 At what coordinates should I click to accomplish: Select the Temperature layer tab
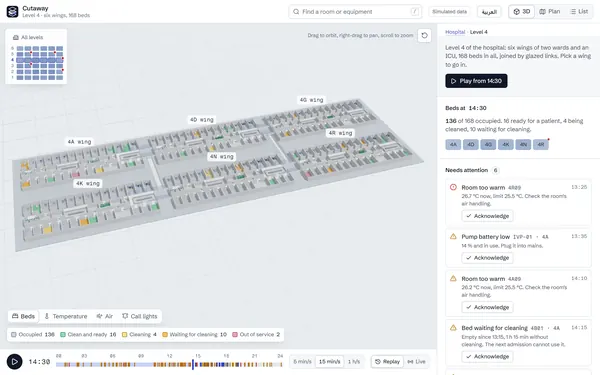pyautogui.click(x=65, y=316)
